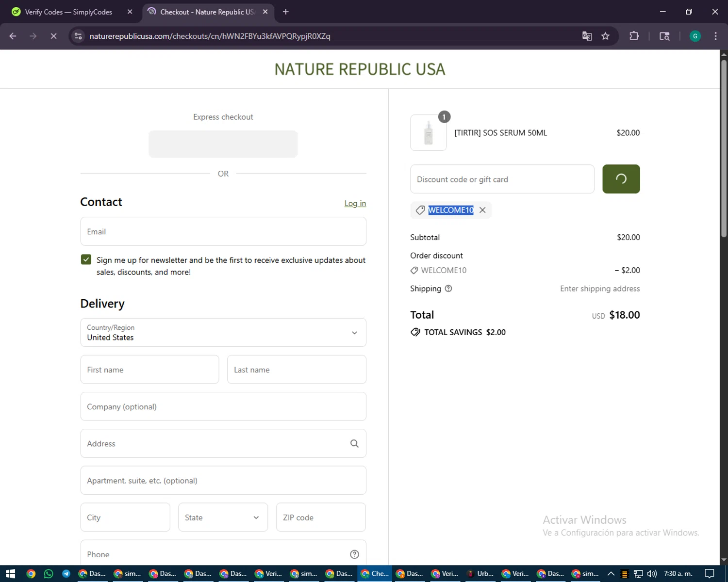This screenshot has width=728, height=582.
Task: Click the discount tag icon beside WELCOME10 chip
Action: pyautogui.click(x=420, y=210)
